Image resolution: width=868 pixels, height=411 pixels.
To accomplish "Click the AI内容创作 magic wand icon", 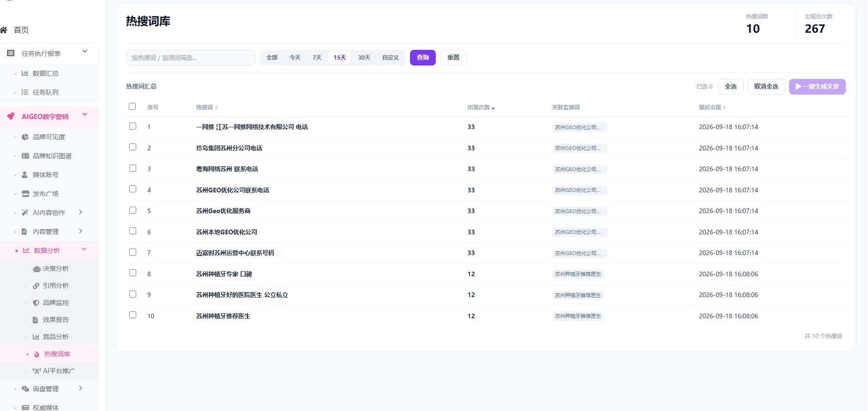I will (25, 213).
